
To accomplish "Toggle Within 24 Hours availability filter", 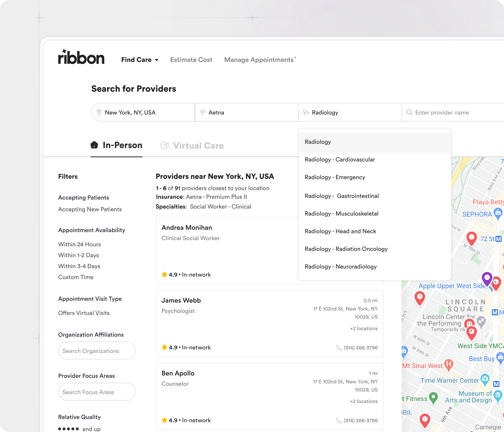I will [79, 244].
